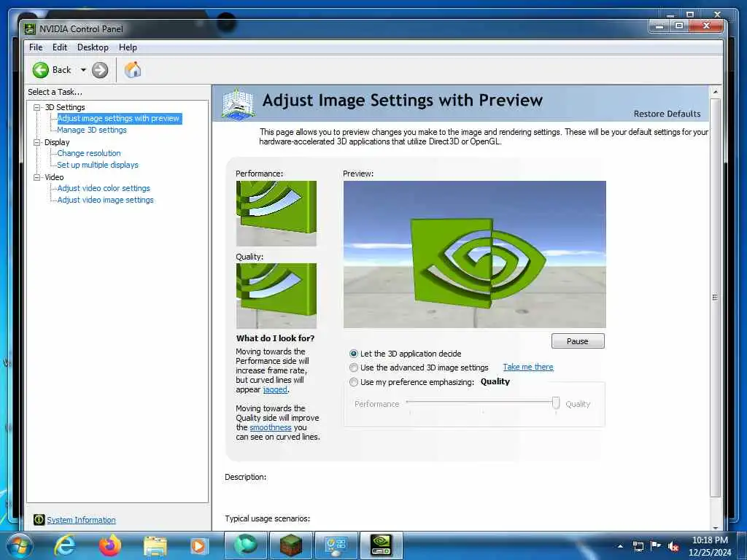Click Restore Defaults
The width and height of the screenshot is (747, 560).
[x=667, y=114]
